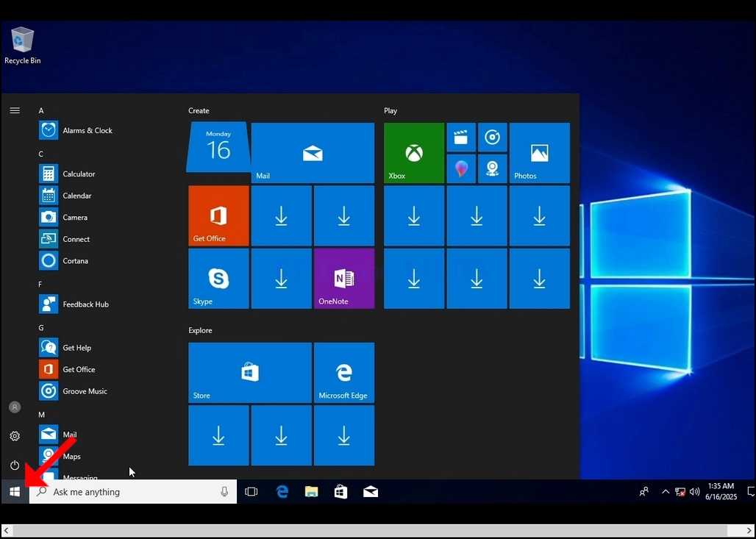Click the Ask me anything search box

(133, 492)
